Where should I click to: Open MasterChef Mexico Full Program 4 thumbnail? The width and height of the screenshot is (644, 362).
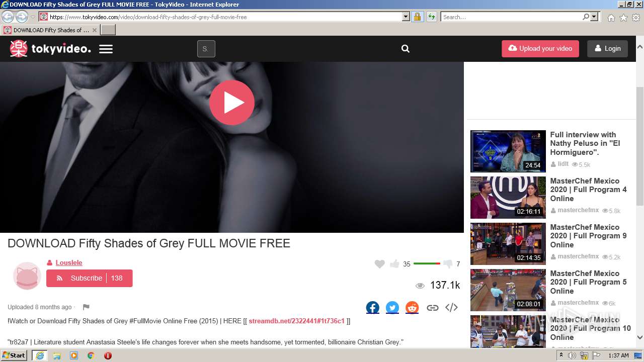pos(508,198)
